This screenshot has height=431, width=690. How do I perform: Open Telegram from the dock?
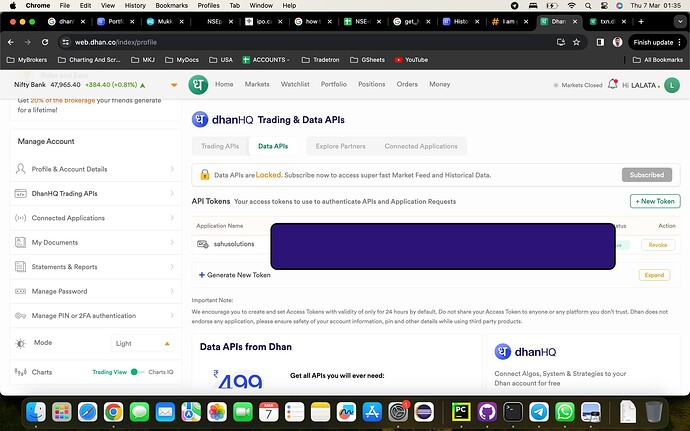[539, 413]
